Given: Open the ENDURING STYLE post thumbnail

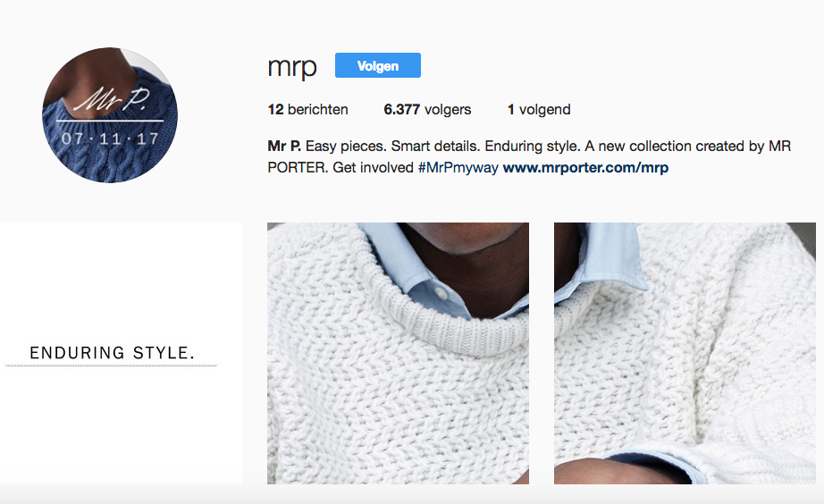Looking at the screenshot, I should coord(121,353).
